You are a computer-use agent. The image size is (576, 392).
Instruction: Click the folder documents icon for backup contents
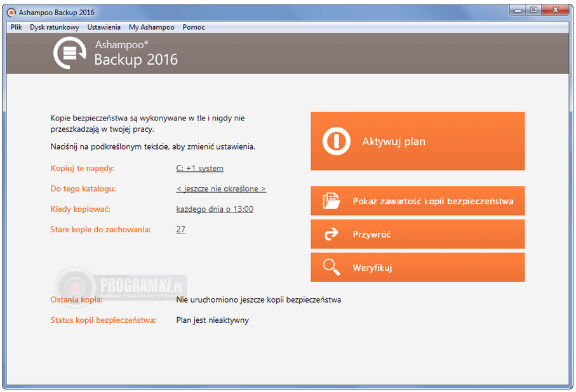(331, 201)
